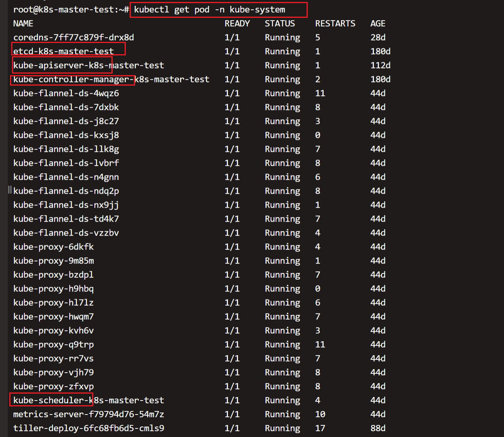Viewport: 504px width, 437px height.
Task: Click 1/1 ready value for kube-proxy-6dkfk
Action: pyautogui.click(x=232, y=247)
